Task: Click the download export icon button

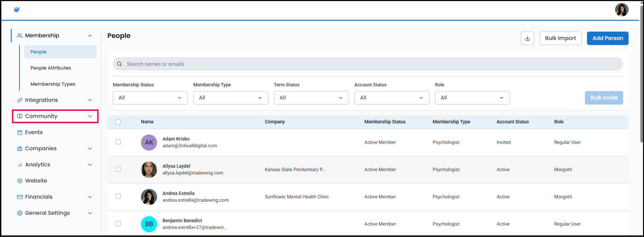Action: pyautogui.click(x=527, y=38)
